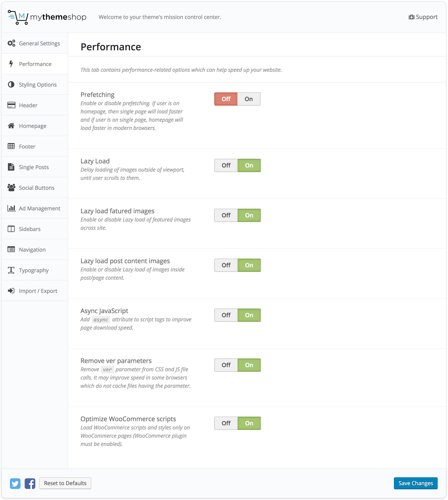Image resolution: width=448 pixels, height=500 pixels.
Task: Click the General Settings gears icon
Action: click(11, 43)
